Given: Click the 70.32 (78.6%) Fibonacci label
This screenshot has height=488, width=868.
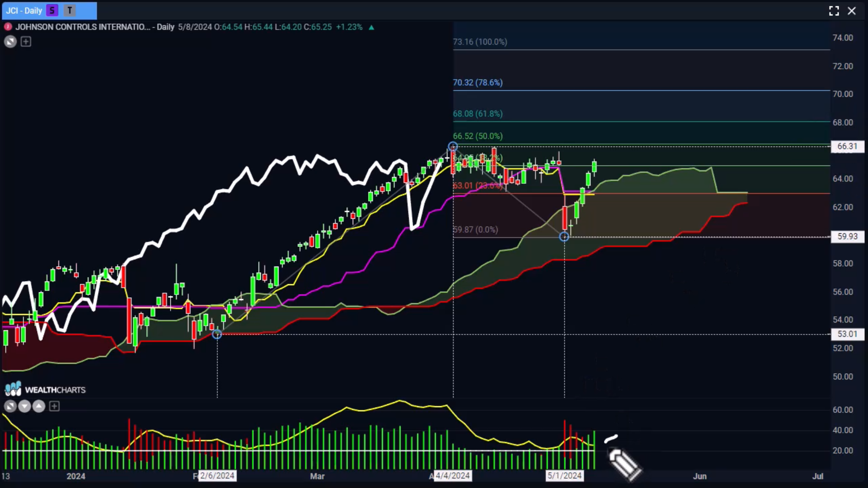Looking at the screenshot, I should (x=478, y=83).
